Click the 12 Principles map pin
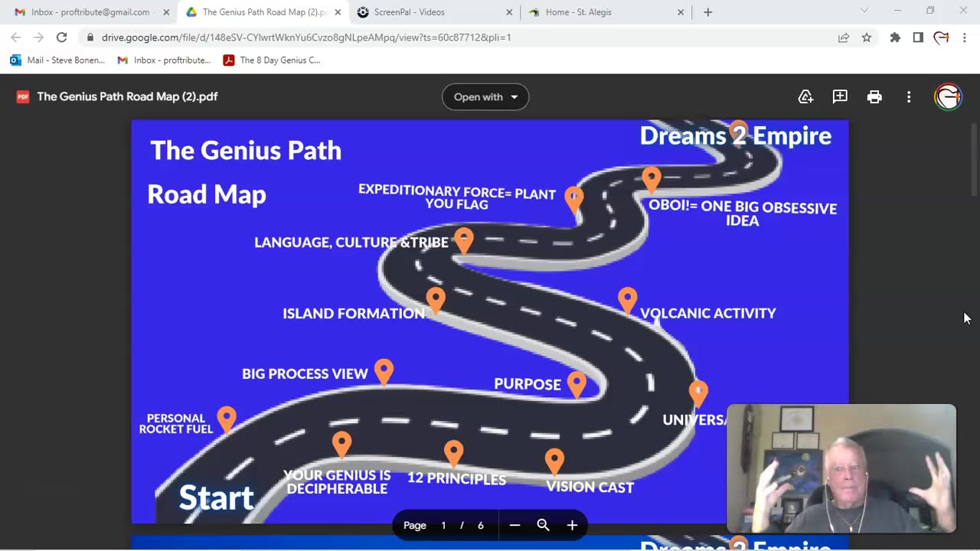This screenshot has width=980, height=551. tap(453, 453)
